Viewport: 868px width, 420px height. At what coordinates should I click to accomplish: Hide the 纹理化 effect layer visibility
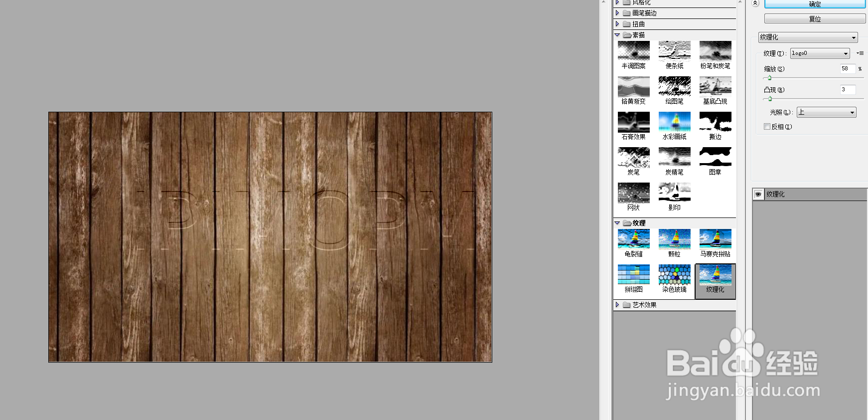(x=758, y=194)
